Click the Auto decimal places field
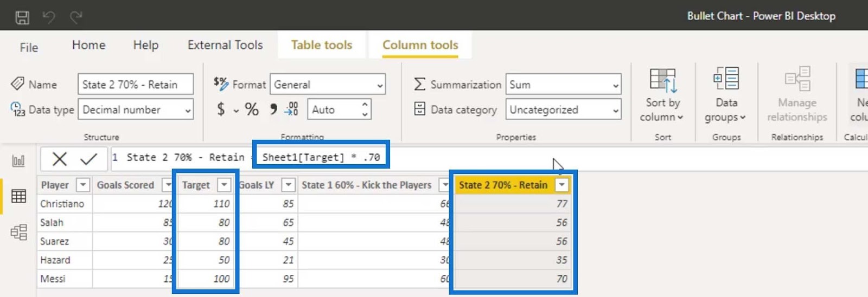Screen dimensions: 868x297 pyautogui.click(x=333, y=109)
